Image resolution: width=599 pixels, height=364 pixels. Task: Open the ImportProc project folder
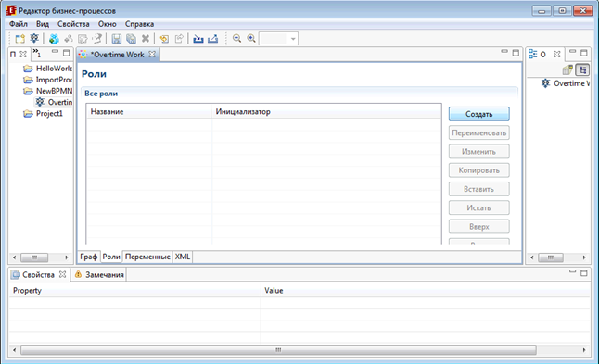coord(47,80)
